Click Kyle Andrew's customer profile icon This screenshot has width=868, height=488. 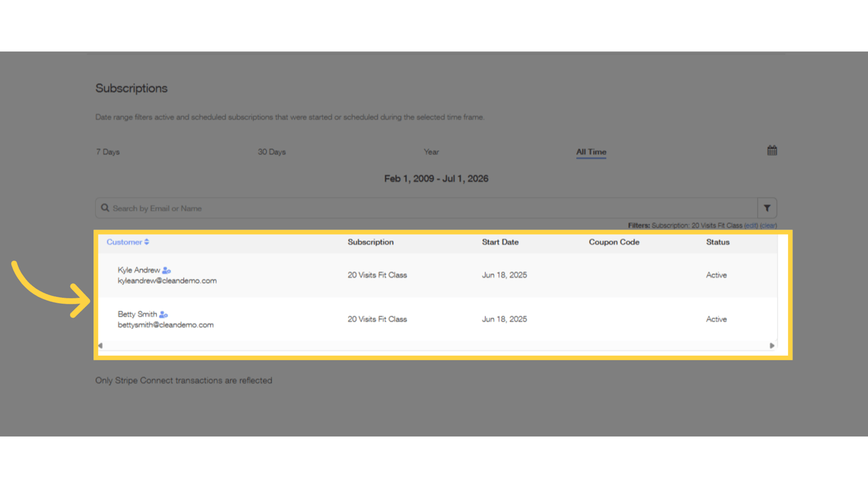(x=166, y=269)
